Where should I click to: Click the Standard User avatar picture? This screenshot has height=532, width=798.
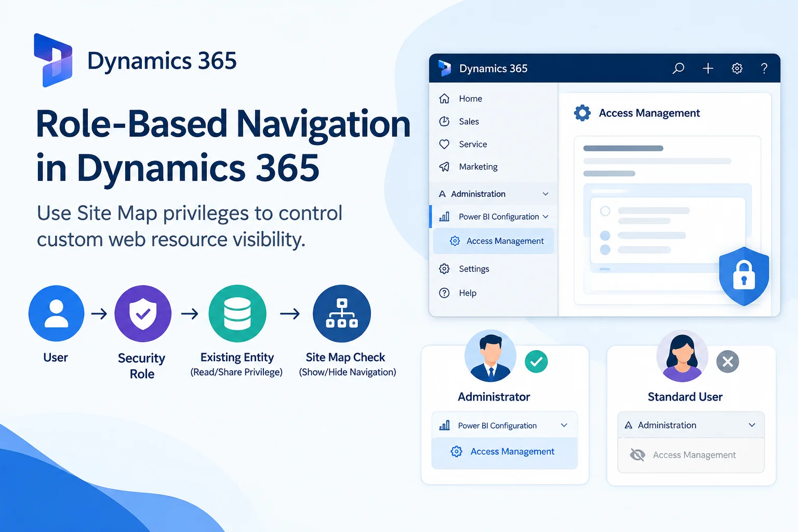(x=682, y=356)
